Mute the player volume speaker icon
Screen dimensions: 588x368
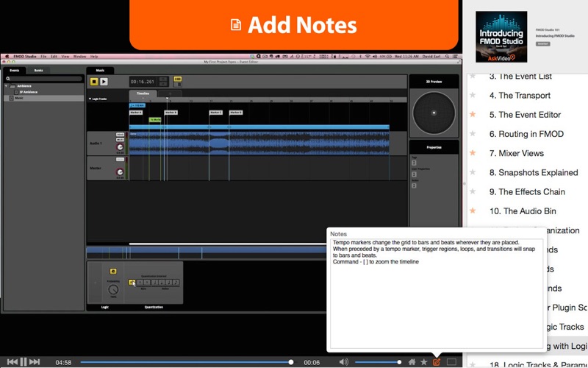343,362
